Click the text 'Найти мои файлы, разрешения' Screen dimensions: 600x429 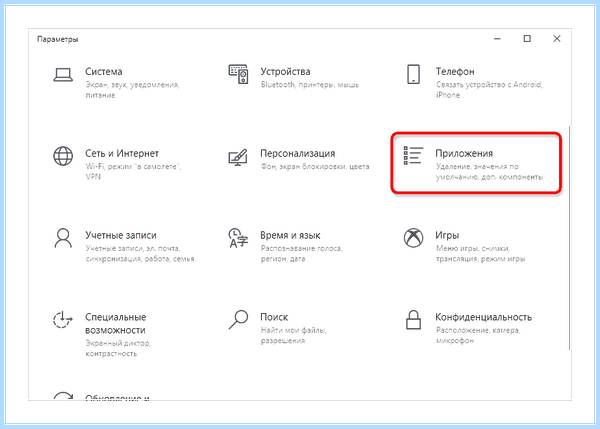pos(293,335)
